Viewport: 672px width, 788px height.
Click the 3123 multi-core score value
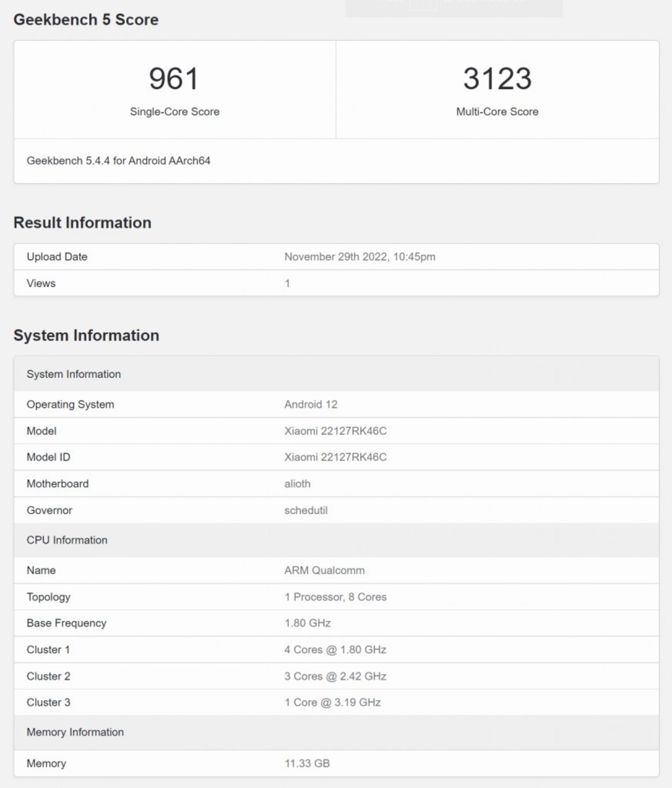pos(497,79)
